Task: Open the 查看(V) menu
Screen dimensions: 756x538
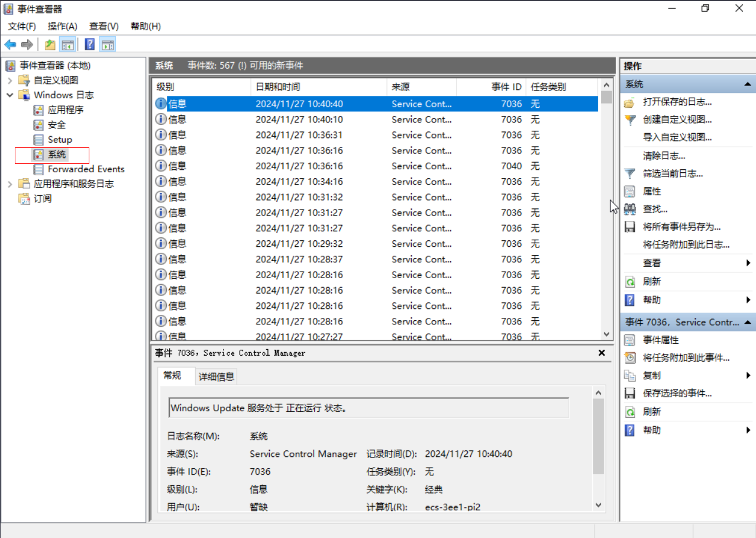Action: click(104, 26)
